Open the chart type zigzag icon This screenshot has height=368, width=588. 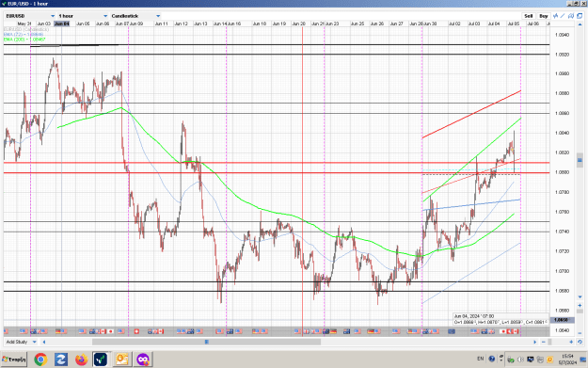click(x=555, y=16)
